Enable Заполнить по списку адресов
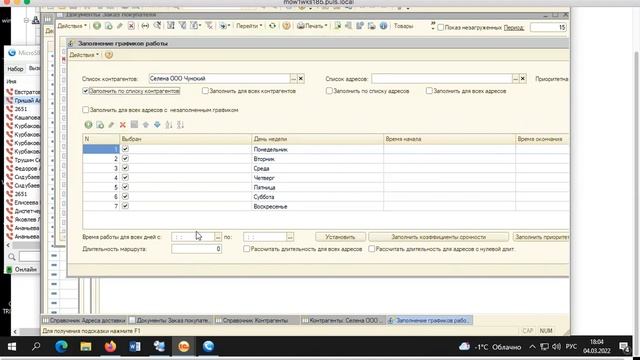This screenshot has height=360, width=640. pos(329,91)
